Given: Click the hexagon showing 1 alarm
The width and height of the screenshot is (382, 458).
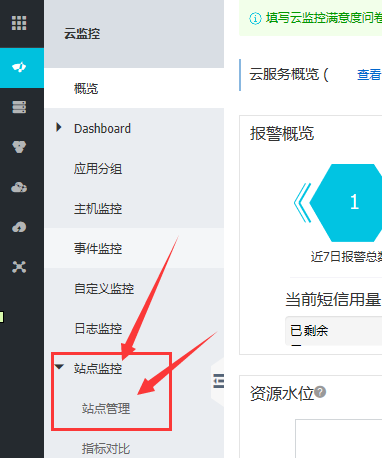Looking at the screenshot, I should 347,203.
